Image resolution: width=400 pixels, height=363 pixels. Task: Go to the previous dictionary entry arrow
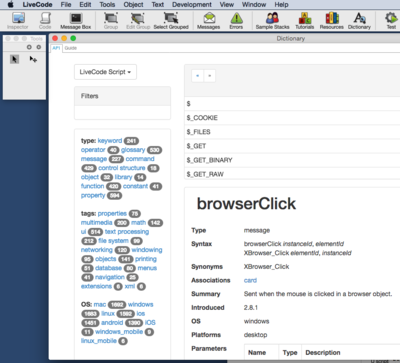point(198,76)
